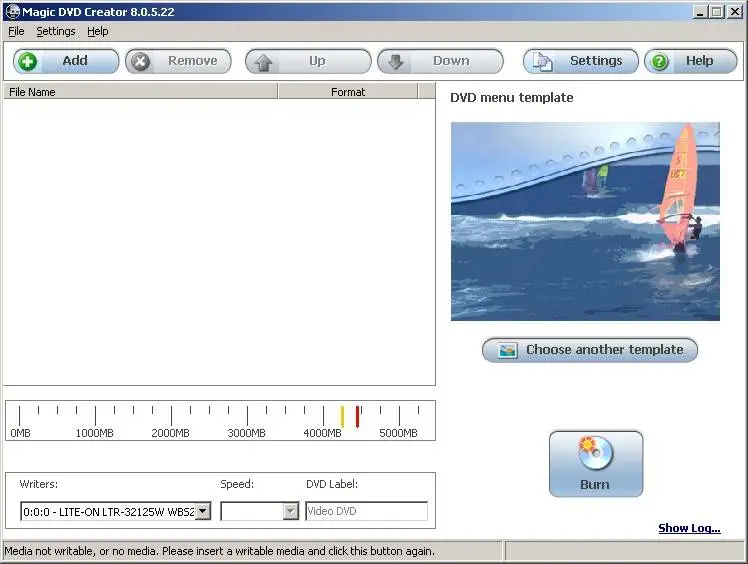This screenshot has height=564, width=748.
Task: Open the File menu
Action: tap(16, 31)
